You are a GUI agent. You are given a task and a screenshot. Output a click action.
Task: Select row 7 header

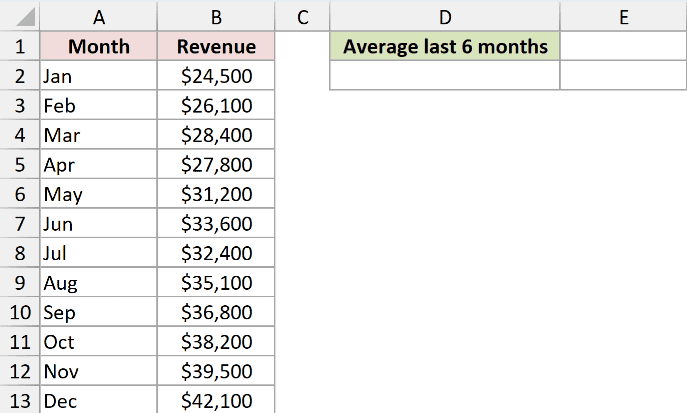tap(20, 223)
